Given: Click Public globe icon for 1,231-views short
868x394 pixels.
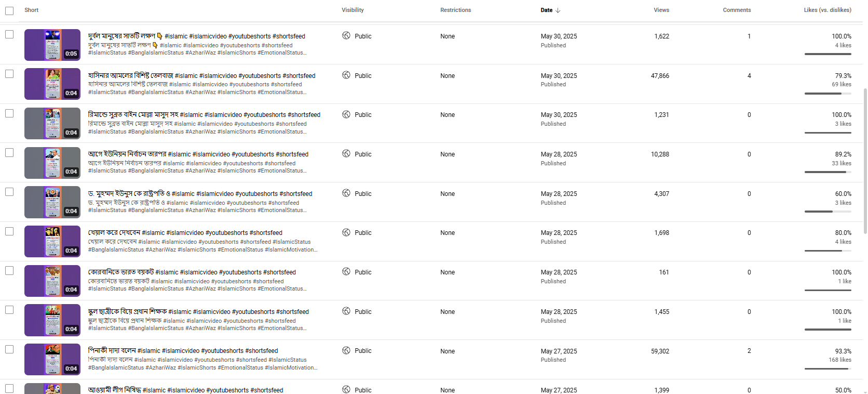Looking at the screenshot, I should 346,114.
